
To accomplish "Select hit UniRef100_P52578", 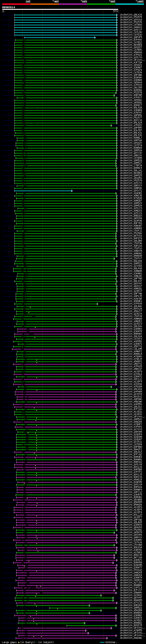I will pyautogui.click(x=131, y=93).
